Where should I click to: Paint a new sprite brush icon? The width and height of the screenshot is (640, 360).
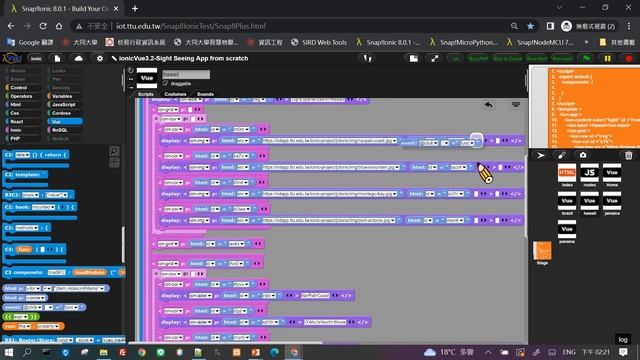coord(562,155)
